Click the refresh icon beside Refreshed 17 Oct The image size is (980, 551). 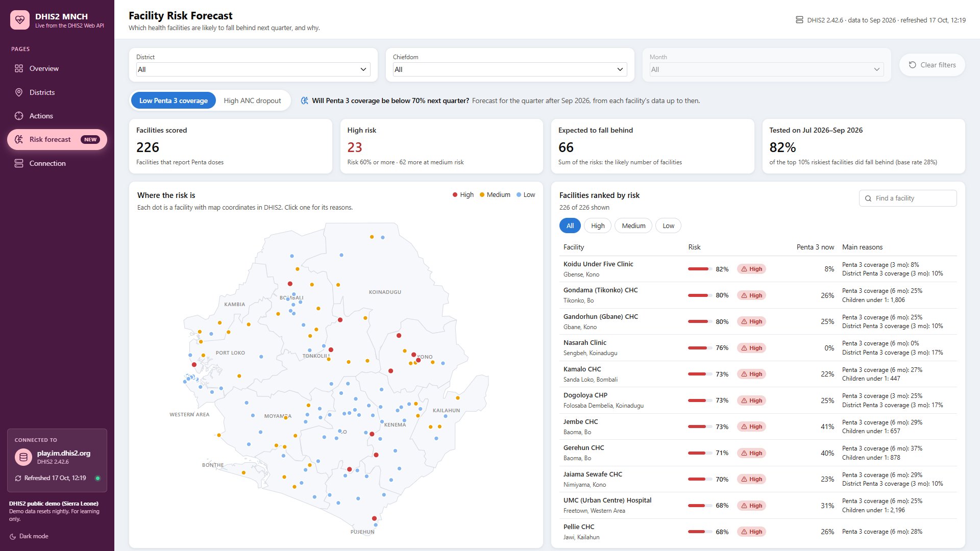click(x=18, y=478)
